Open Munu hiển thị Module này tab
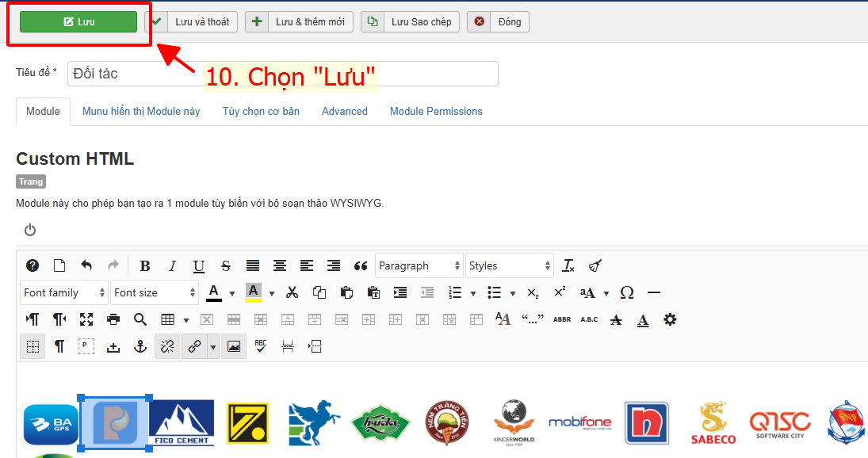 click(x=141, y=111)
